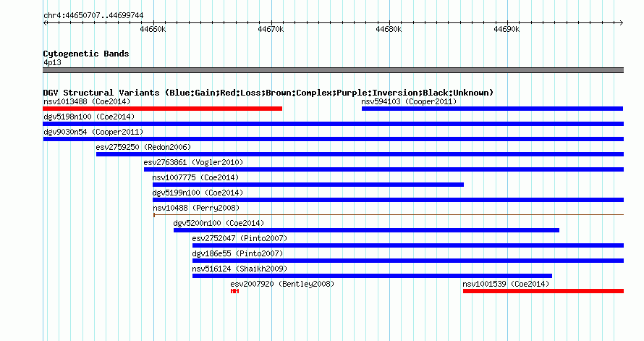
Task: Click the 44680k ruler tick label
Action: [389, 29]
